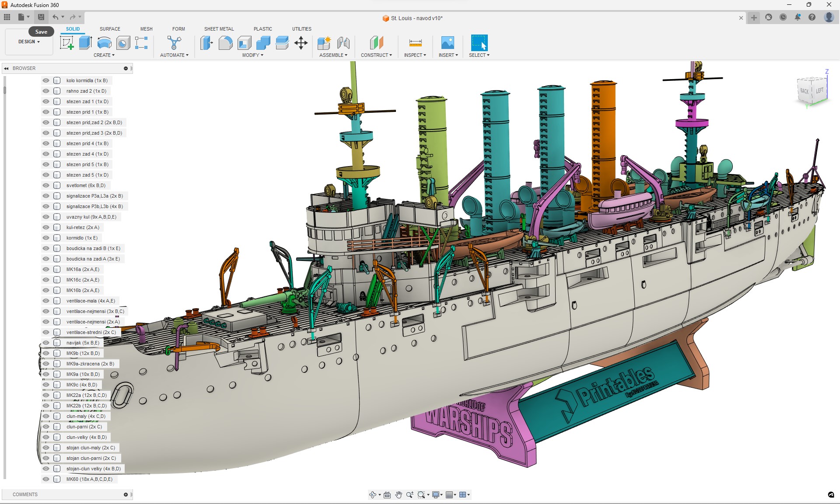Viewport: 840px width, 504px height.
Task: Click the Measure tool icon
Action: [x=415, y=43]
